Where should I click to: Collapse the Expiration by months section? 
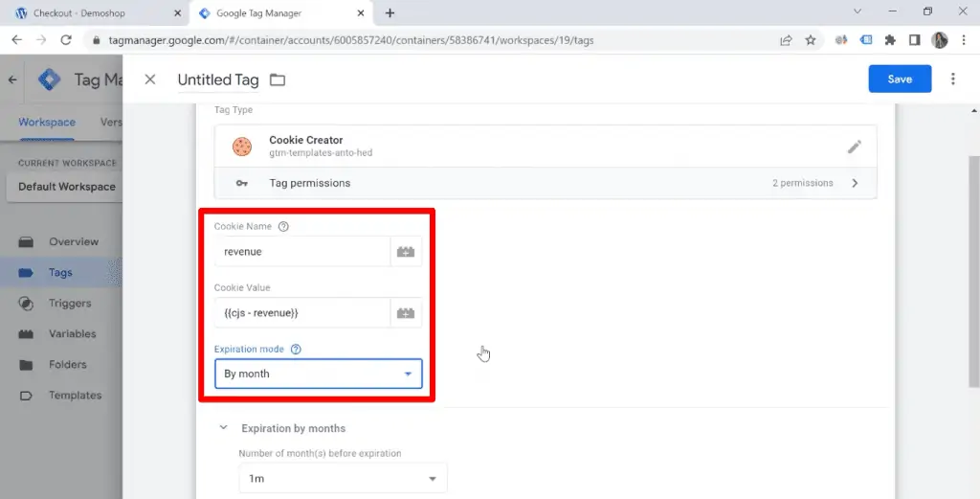tap(223, 428)
